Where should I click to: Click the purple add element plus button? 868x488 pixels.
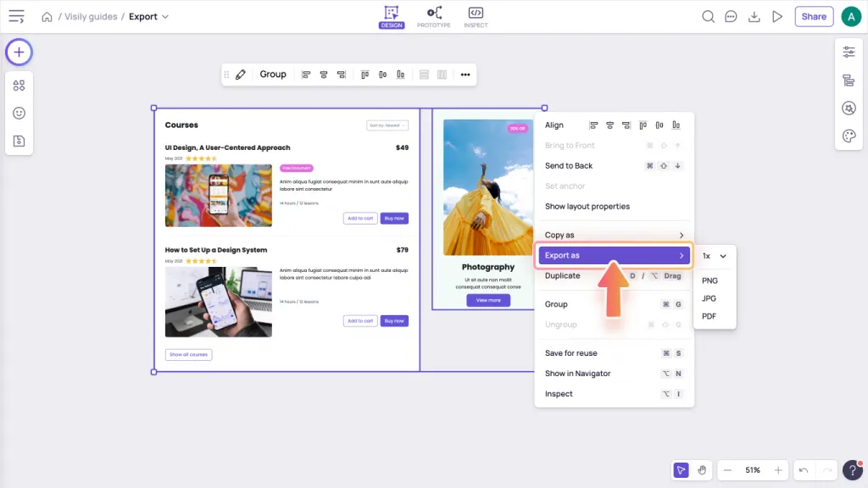pos(19,53)
